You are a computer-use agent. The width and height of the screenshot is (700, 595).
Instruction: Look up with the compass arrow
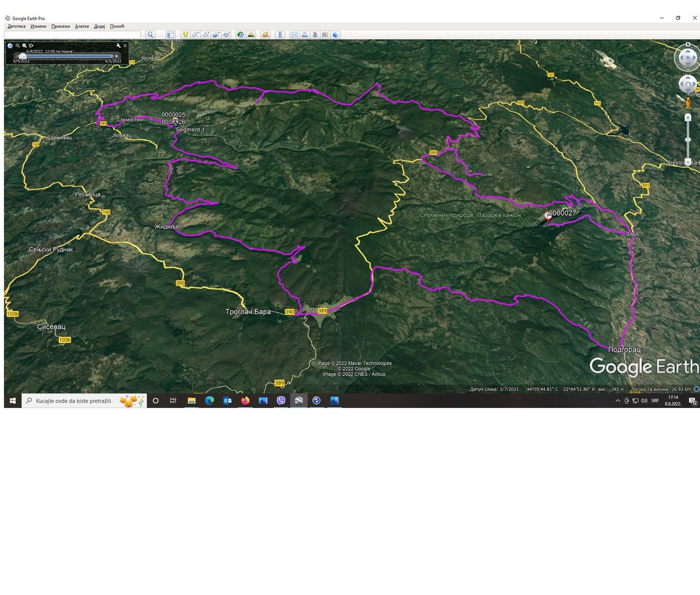pos(688,51)
